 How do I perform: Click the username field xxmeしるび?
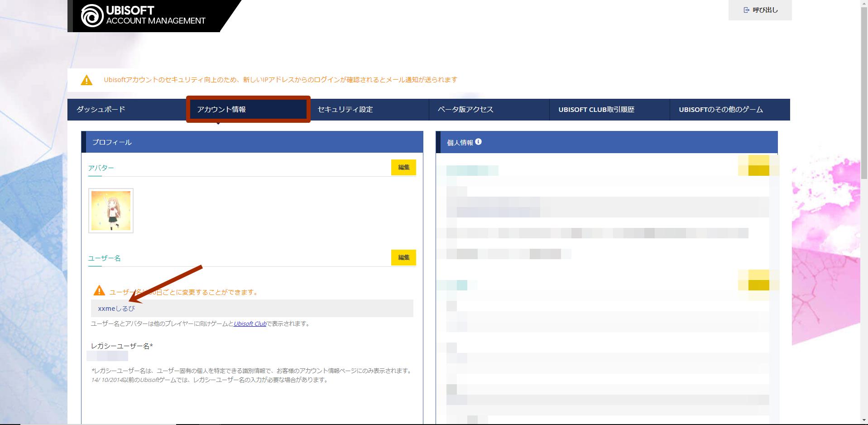coord(252,309)
